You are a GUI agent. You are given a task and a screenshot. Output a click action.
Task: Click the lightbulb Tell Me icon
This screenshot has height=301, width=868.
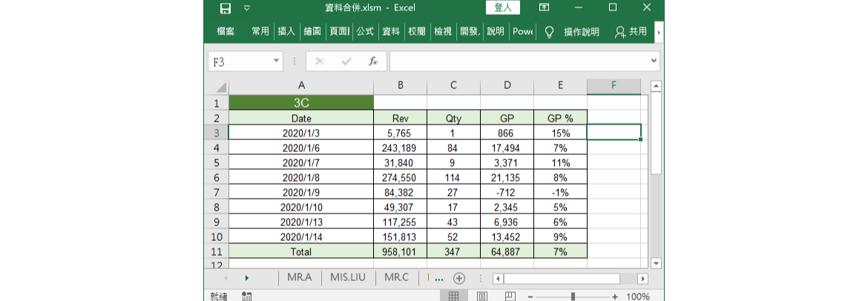click(549, 32)
